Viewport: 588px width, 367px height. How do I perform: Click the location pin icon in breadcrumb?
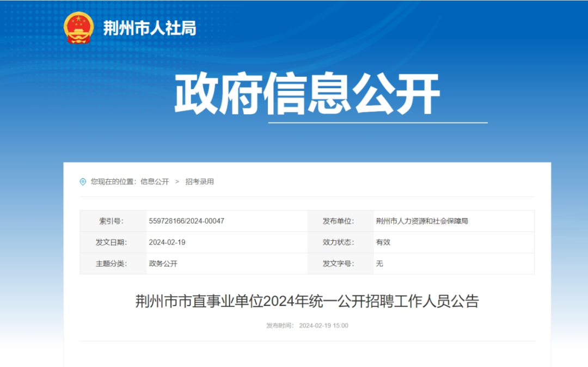(83, 181)
